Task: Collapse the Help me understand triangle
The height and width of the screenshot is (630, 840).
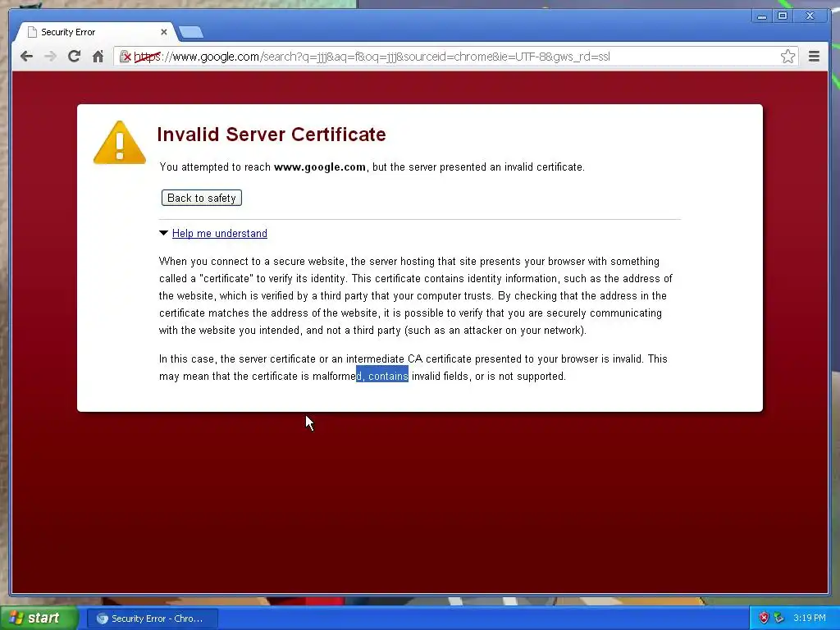Action: point(163,233)
